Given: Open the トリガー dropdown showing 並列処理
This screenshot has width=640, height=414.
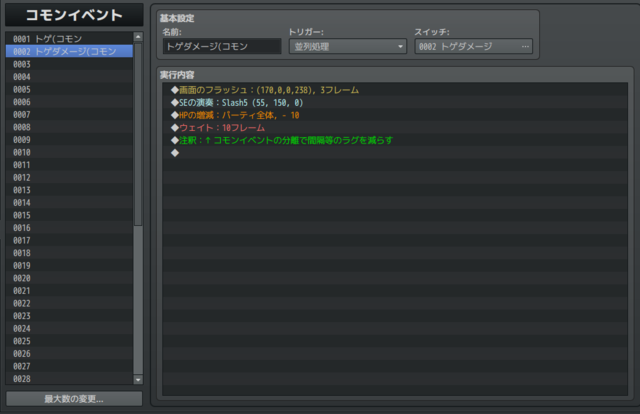Looking at the screenshot, I should click(348, 47).
